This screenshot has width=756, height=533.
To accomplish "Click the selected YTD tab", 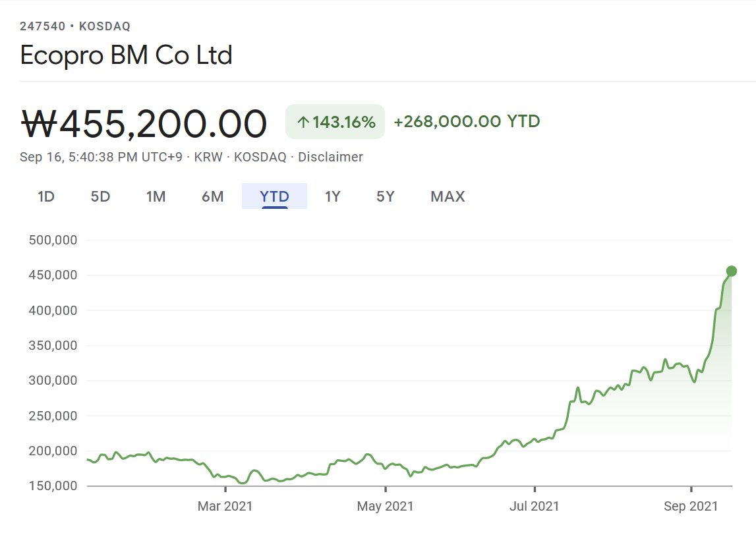I will coord(274,196).
